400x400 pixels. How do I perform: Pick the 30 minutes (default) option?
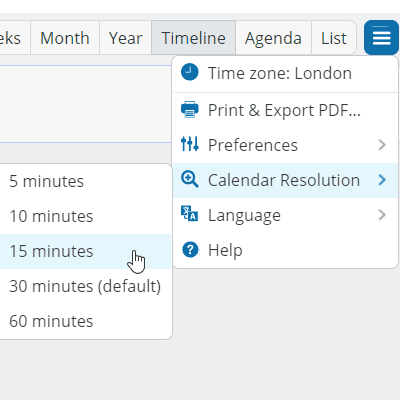click(x=85, y=286)
